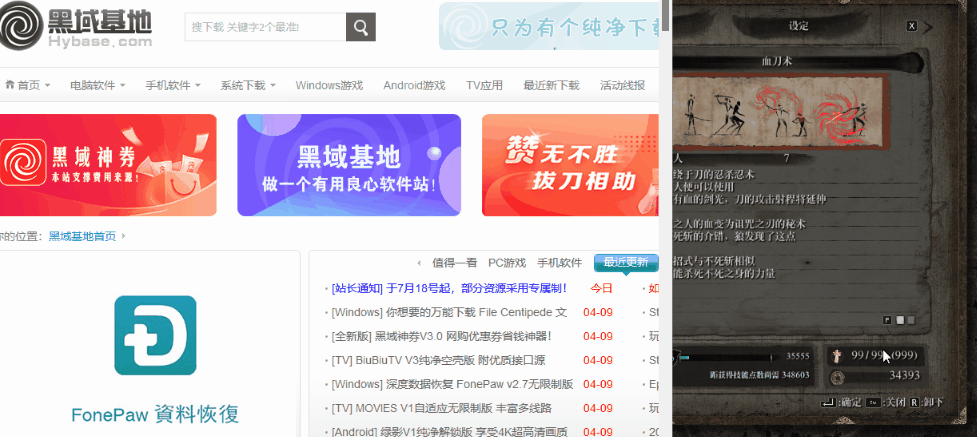Open the 绿影V1纯净解锁版 article

tap(449, 431)
